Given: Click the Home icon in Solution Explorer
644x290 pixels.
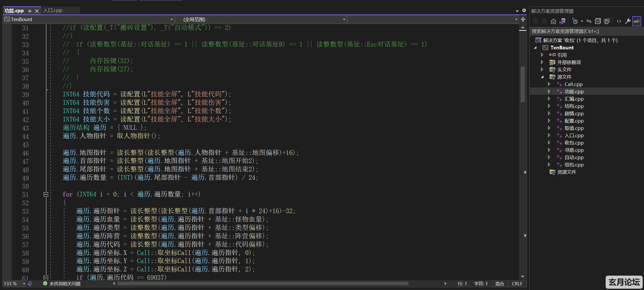Looking at the screenshot, I should pos(553,21).
